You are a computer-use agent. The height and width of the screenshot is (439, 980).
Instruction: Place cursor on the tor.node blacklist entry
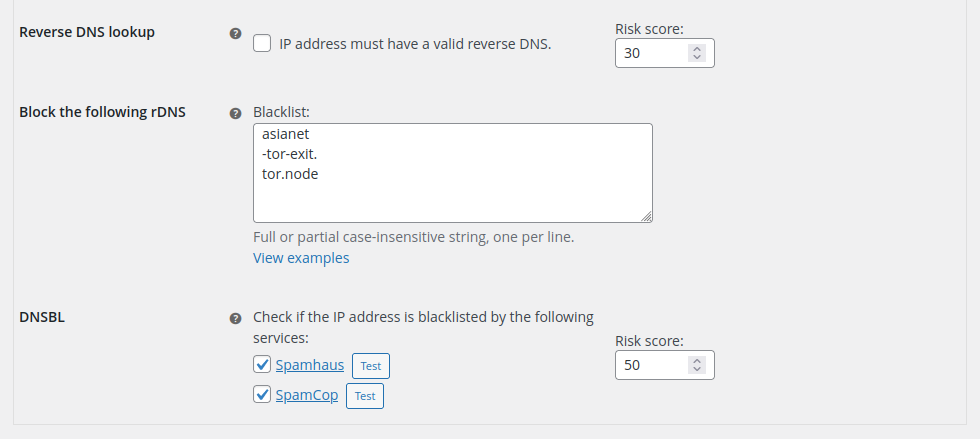point(290,174)
